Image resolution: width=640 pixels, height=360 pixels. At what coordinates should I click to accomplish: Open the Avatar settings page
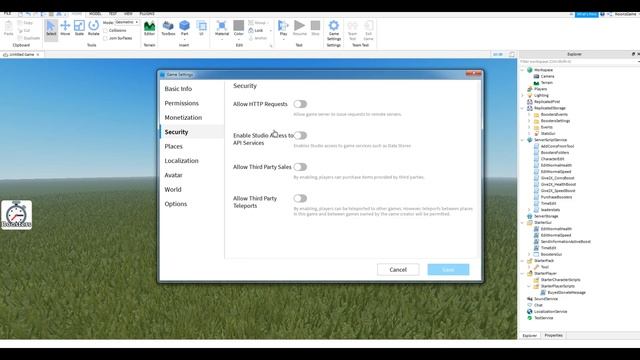tap(173, 175)
